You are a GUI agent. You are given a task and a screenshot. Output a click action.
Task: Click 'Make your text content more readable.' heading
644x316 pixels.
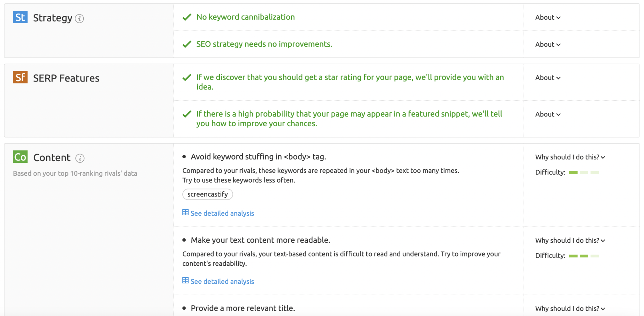tap(260, 240)
